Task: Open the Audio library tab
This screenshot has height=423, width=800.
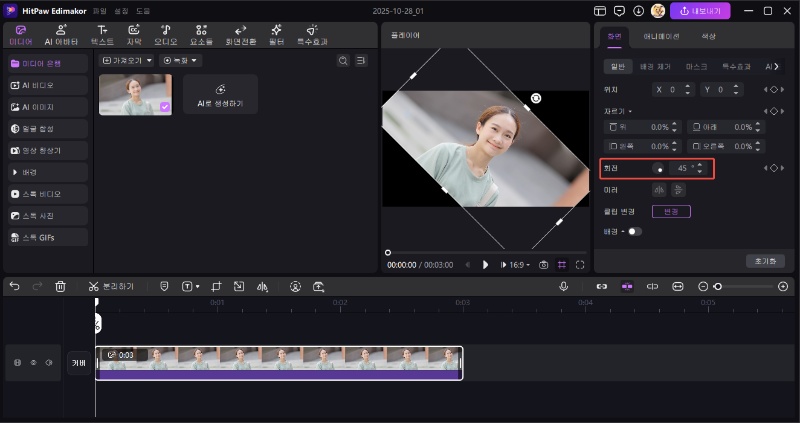Action: coord(165,35)
